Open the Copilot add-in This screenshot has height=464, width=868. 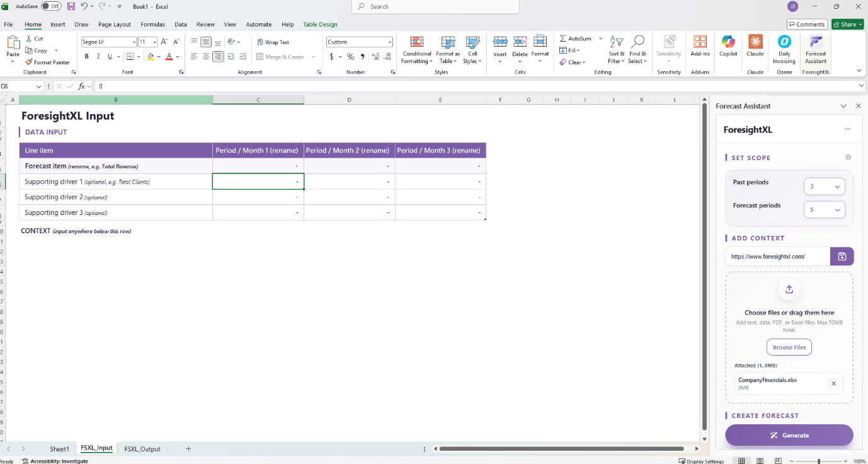coord(728,49)
